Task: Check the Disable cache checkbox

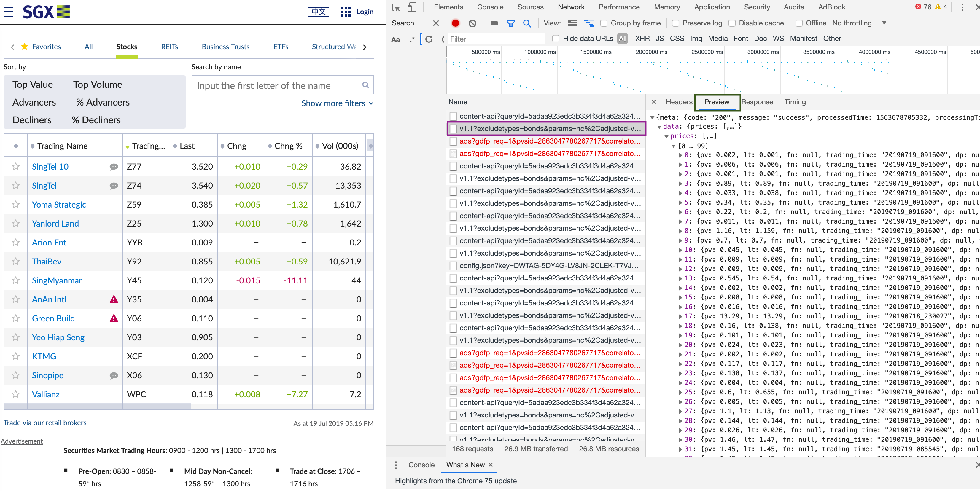Action: tap(732, 23)
